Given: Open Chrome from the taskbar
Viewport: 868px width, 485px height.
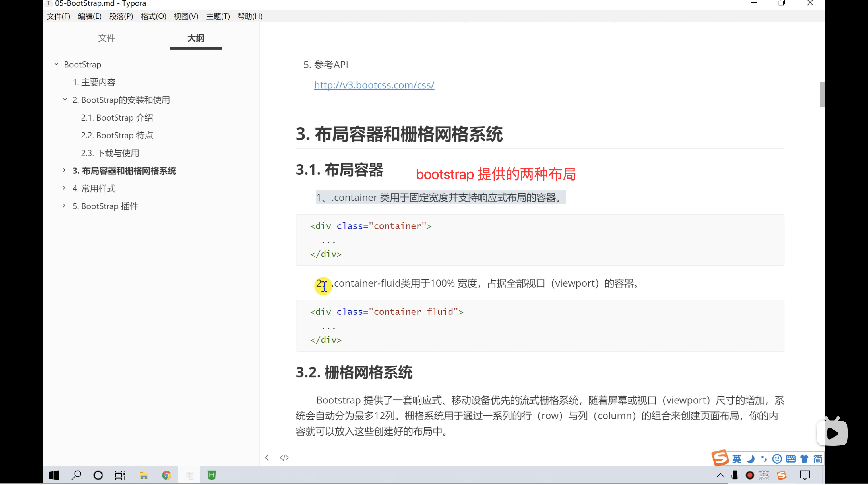Looking at the screenshot, I should point(166,475).
